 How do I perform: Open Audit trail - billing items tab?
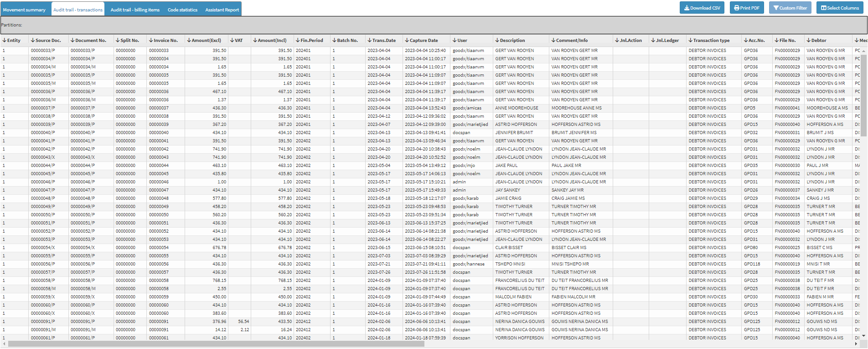click(135, 10)
